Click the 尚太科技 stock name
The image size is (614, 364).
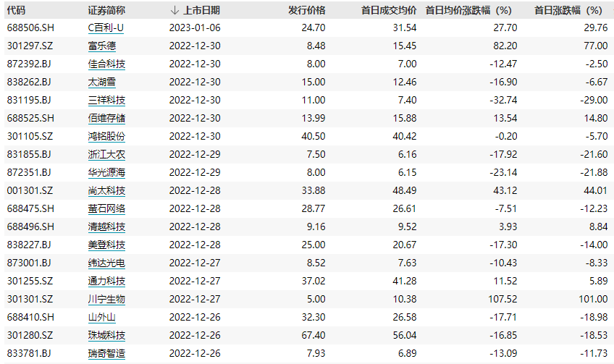106,191
